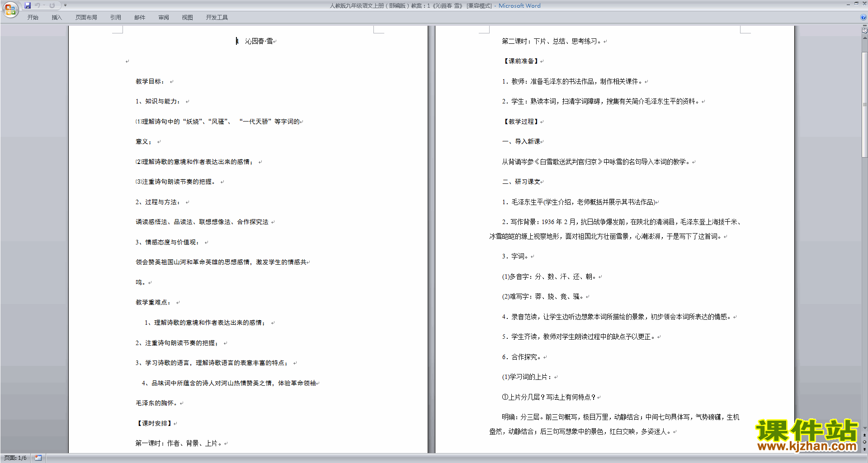Click the 【课前准备】 heading
868x463 pixels.
[x=520, y=61]
